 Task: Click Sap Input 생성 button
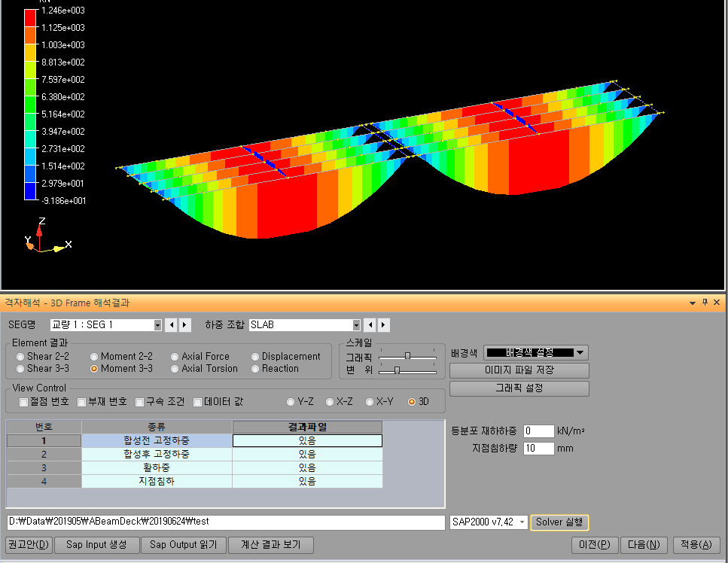(96, 545)
